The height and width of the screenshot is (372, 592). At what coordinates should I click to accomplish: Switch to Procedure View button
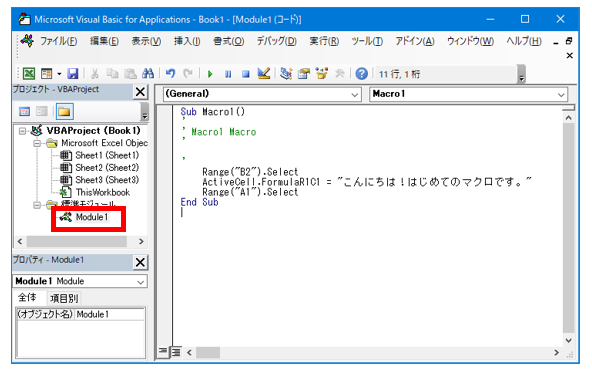click(x=162, y=352)
